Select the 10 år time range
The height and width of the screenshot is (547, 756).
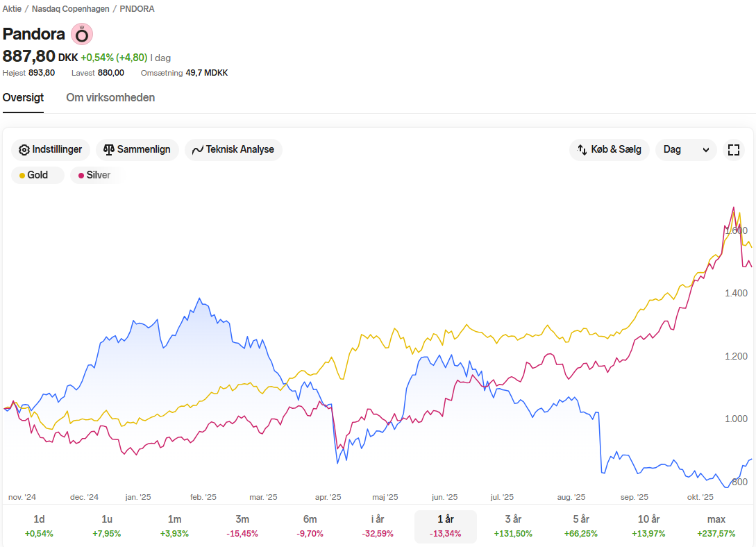pos(648,526)
